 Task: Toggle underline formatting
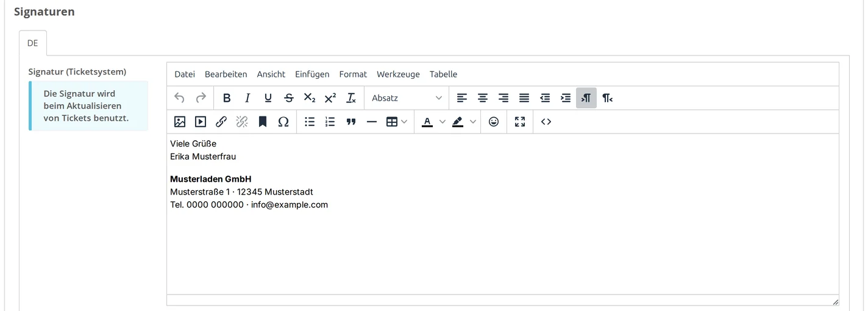pyautogui.click(x=268, y=98)
